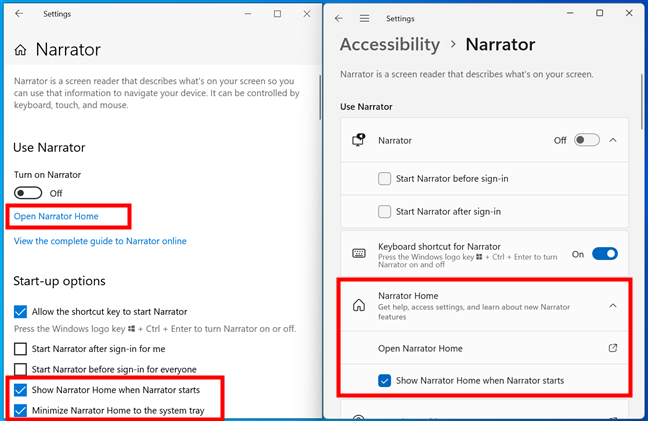The image size is (648, 421).
Task: Collapse the Narrator section chevron
Action: pyautogui.click(x=613, y=140)
